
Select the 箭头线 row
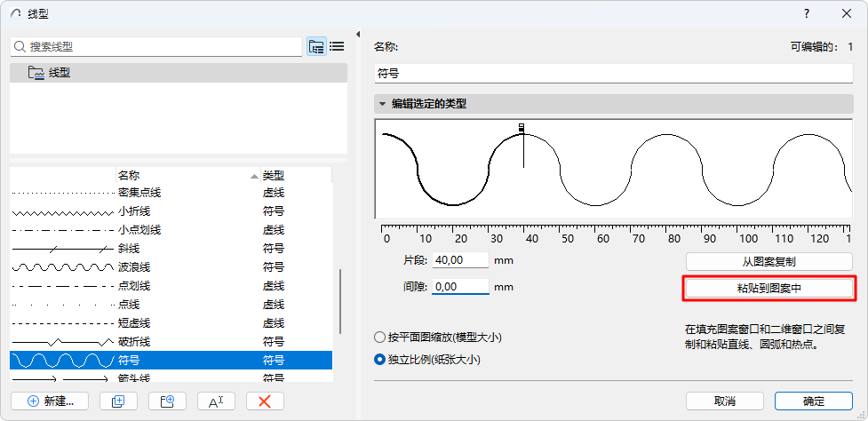[x=171, y=377]
